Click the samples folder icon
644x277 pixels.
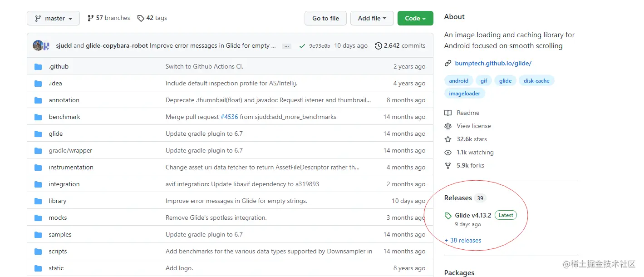[x=38, y=235]
